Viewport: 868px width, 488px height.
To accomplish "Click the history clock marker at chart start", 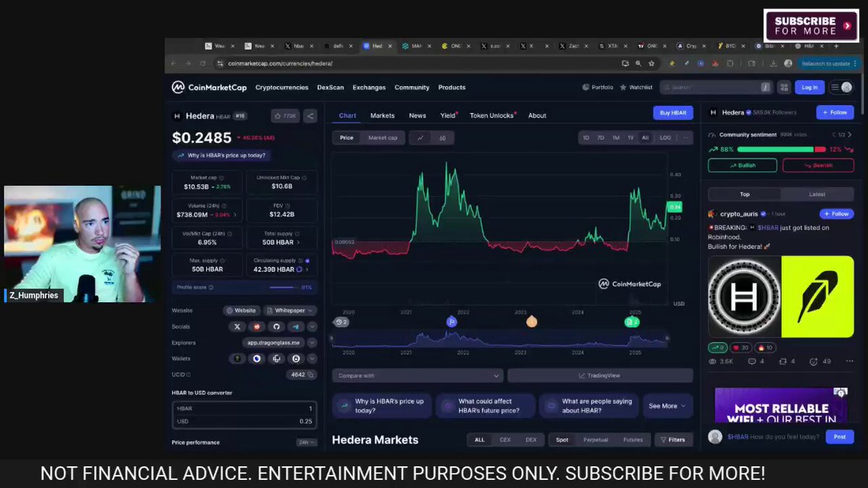I will click(340, 322).
